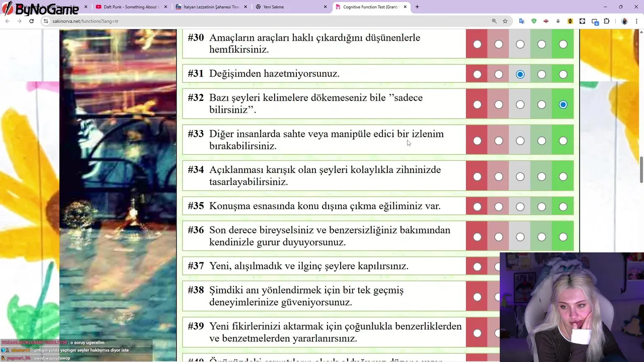Screen dimensions: 644x362
Task: Choose light green option for question #34
Action: [541, 176]
